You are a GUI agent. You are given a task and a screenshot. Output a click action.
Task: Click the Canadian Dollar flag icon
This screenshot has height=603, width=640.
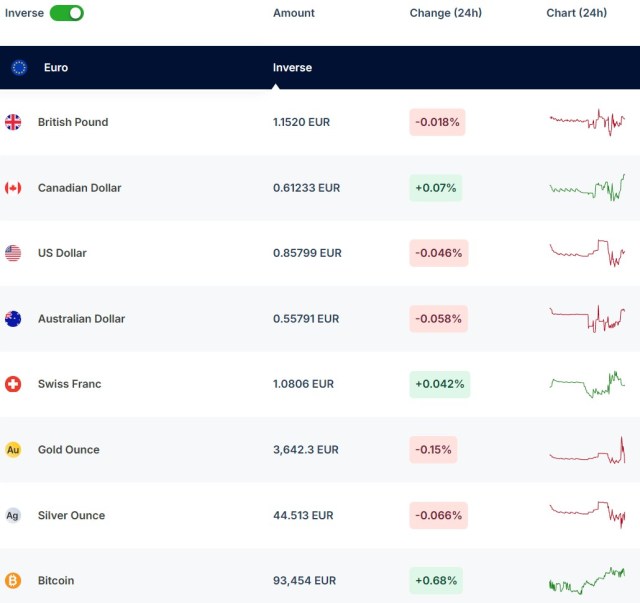[13, 188]
